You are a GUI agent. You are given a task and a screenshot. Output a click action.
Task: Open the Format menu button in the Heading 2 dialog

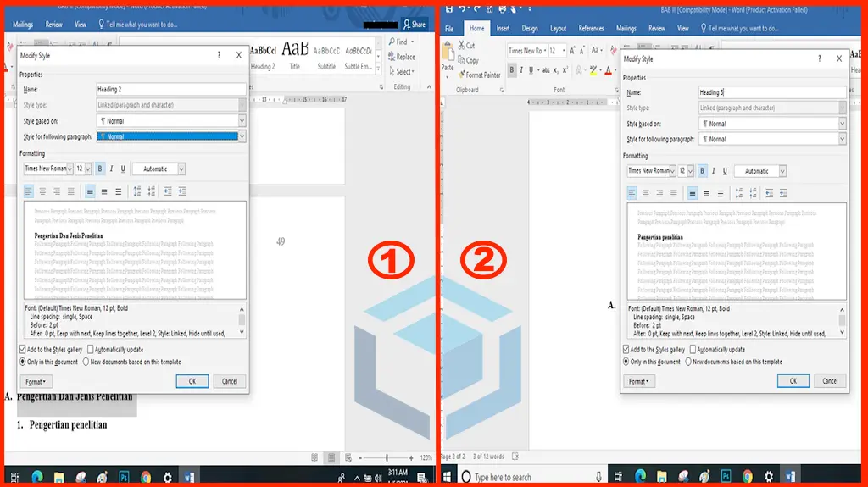(36, 382)
